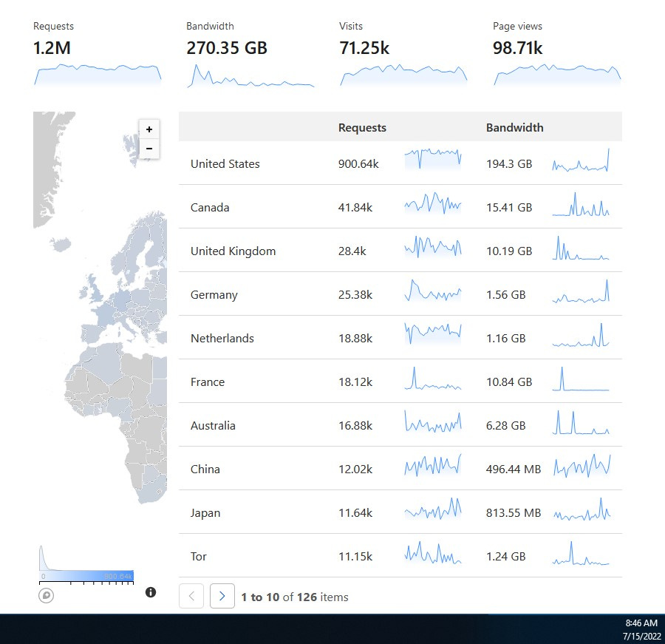The image size is (665, 644).
Task: Click the 11.64k requests value
Action: [355, 513]
